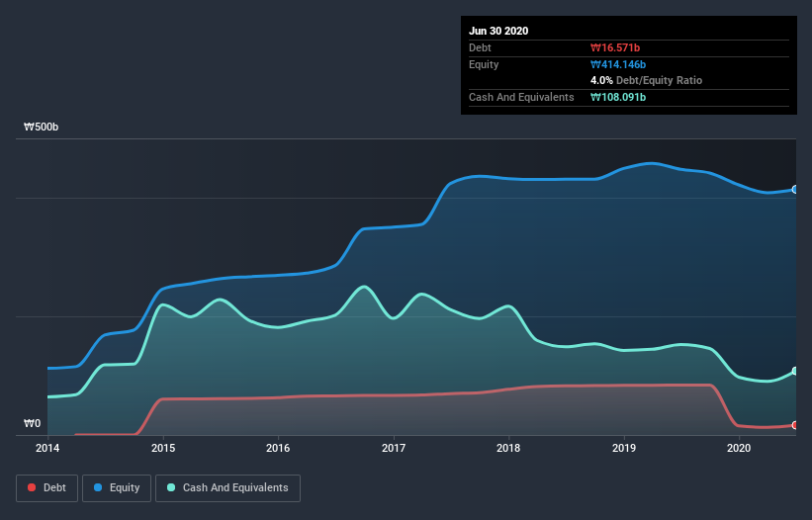Click the 2016 x-axis label
The image size is (812, 520).
[x=278, y=448]
